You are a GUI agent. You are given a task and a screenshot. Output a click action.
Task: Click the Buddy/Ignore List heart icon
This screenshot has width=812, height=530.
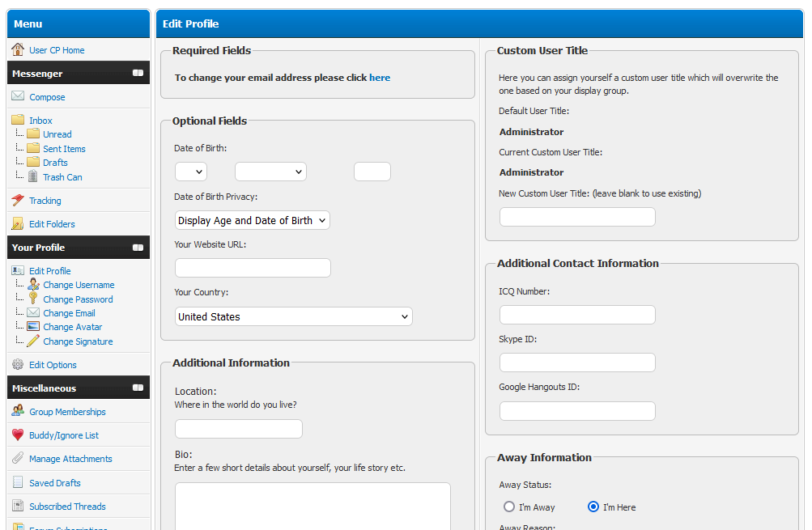click(18, 435)
